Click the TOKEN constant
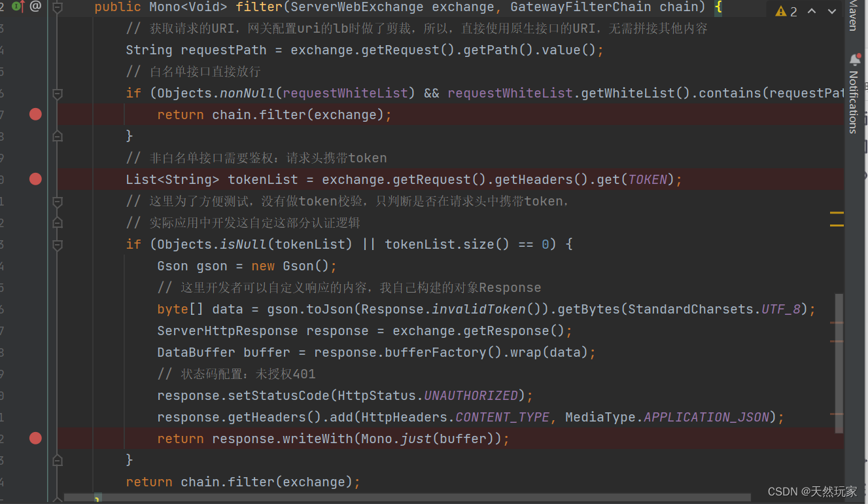 (648, 179)
